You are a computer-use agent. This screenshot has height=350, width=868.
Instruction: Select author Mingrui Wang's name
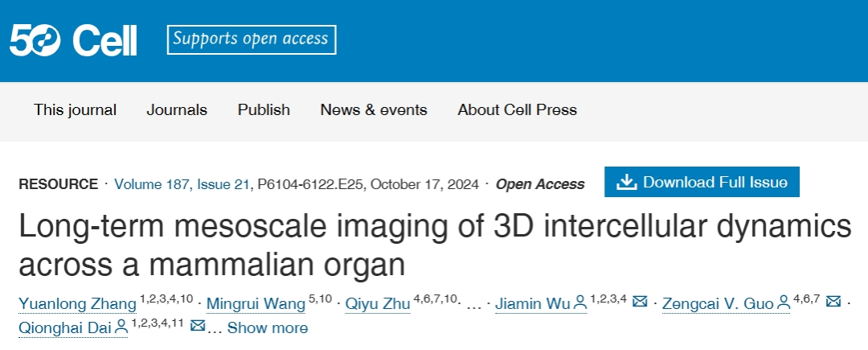pyautogui.click(x=256, y=303)
